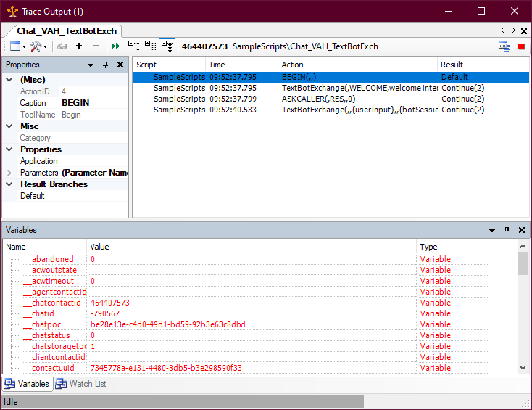
Task: Open the Variables panel dropdown arrow
Action: pyautogui.click(x=491, y=230)
